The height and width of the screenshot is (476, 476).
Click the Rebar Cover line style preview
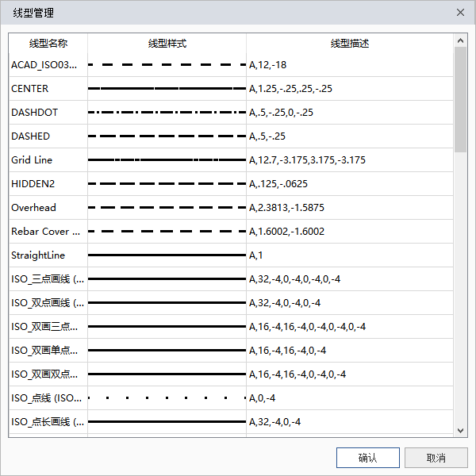(167, 232)
